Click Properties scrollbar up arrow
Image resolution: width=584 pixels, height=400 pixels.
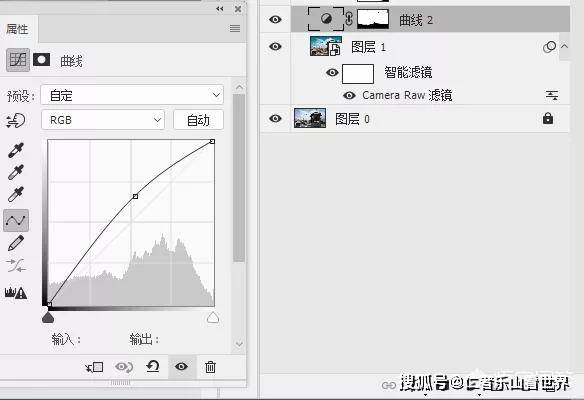coord(239,88)
